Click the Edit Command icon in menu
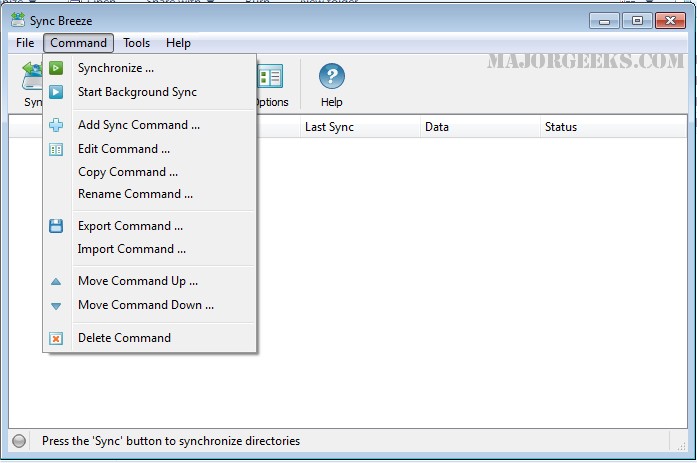697x463 pixels. click(x=56, y=149)
